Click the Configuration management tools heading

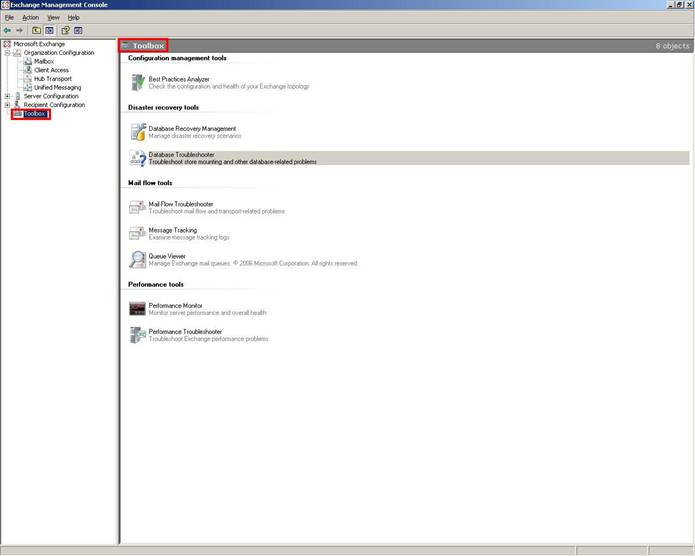click(x=177, y=58)
